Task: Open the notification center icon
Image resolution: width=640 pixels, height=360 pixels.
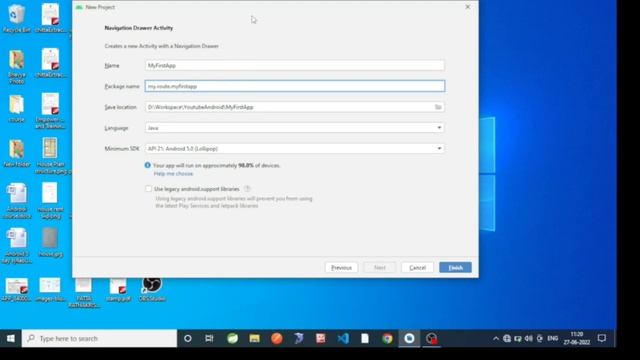Action: point(602,338)
